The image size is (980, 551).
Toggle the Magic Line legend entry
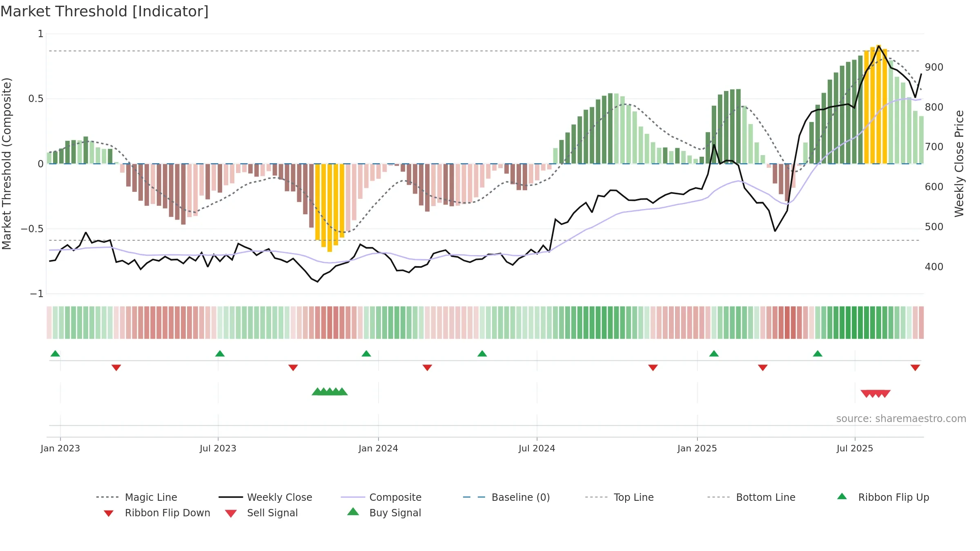(136, 497)
